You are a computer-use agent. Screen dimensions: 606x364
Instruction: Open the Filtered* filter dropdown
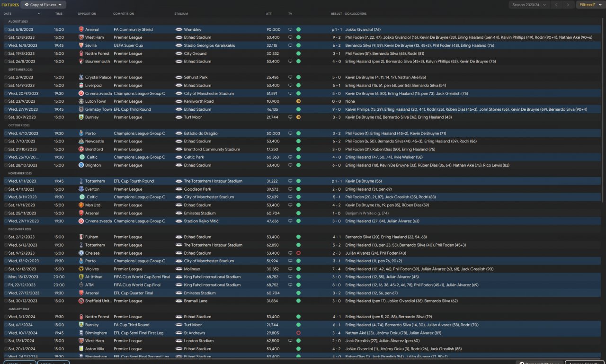[x=590, y=5]
